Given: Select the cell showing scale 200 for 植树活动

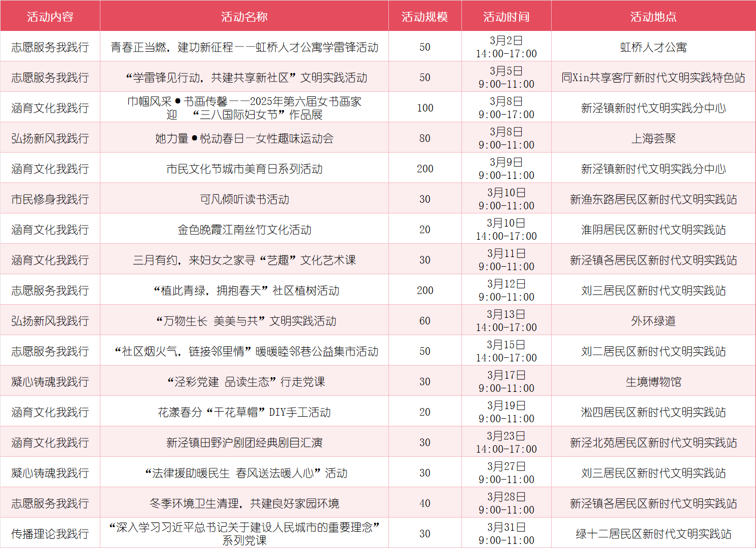Looking at the screenshot, I should click(x=425, y=289).
